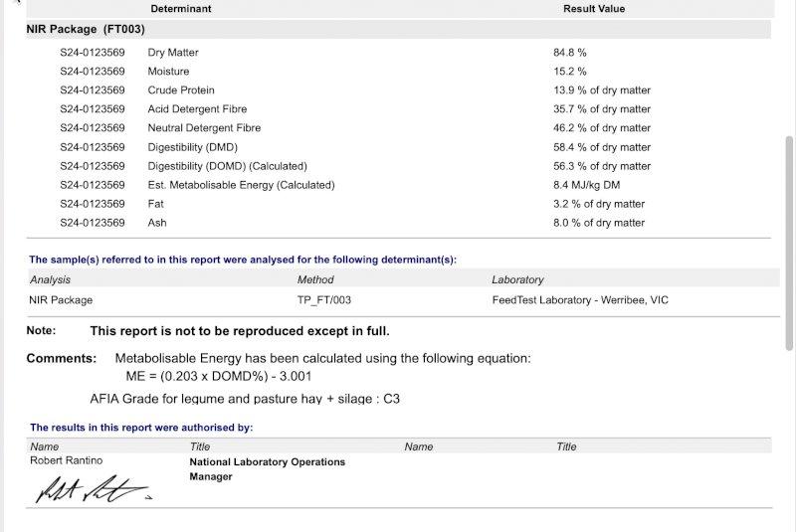Click the 'Robert Rantino' name
The height and width of the screenshot is (532, 796).
66,460
